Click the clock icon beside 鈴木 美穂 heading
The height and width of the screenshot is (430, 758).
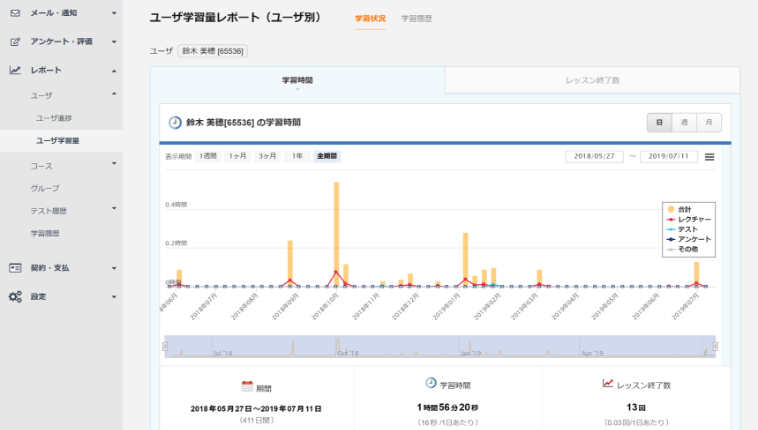click(x=175, y=122)
